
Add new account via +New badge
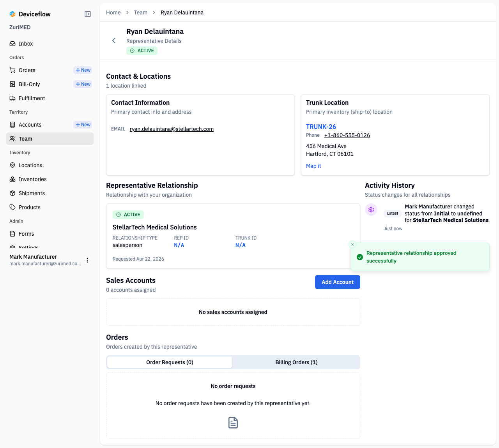(83, 125)
